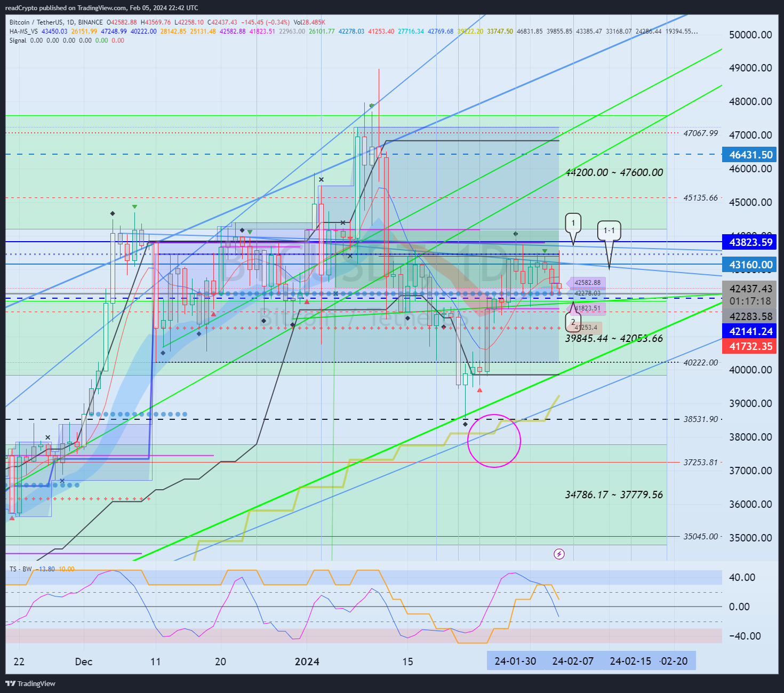This screenshot has width=784, height=693.
Task: Click the 50000.00 price scale value
Action: pos(750,35)
